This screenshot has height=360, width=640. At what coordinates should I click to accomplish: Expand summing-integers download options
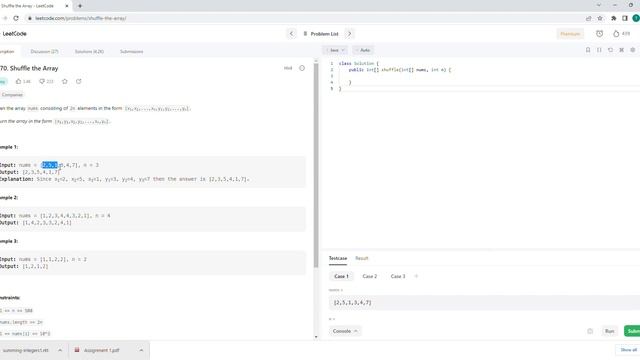pos(60,350)
